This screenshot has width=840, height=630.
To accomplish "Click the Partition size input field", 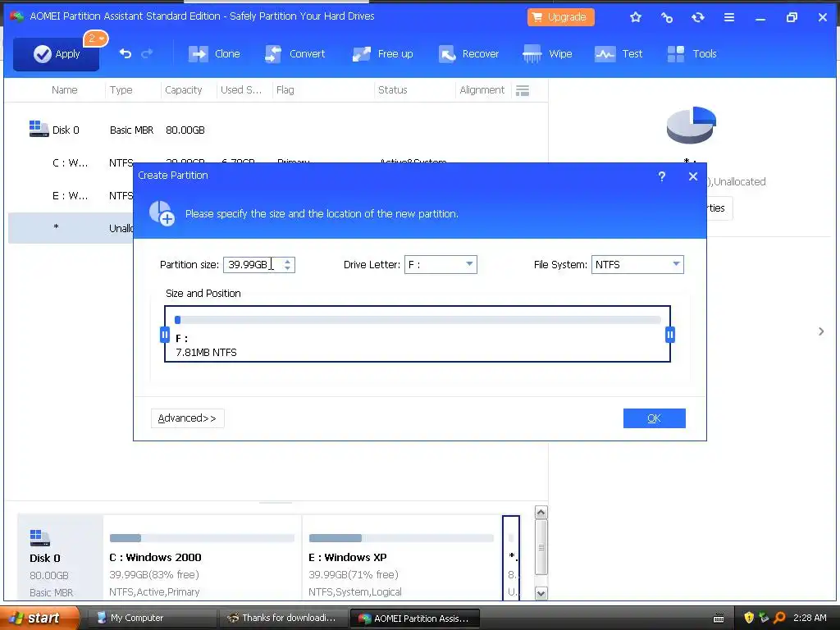I will (x=252, y=265).
